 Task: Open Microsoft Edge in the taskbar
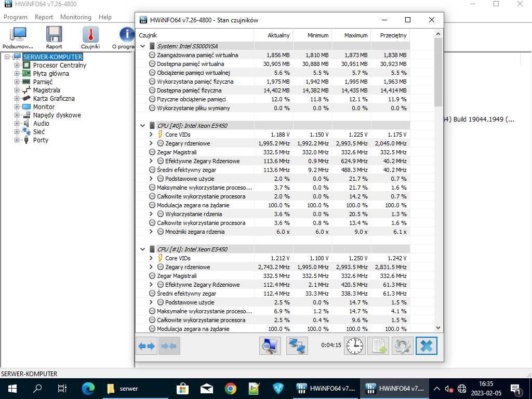[x=88, y=389]
